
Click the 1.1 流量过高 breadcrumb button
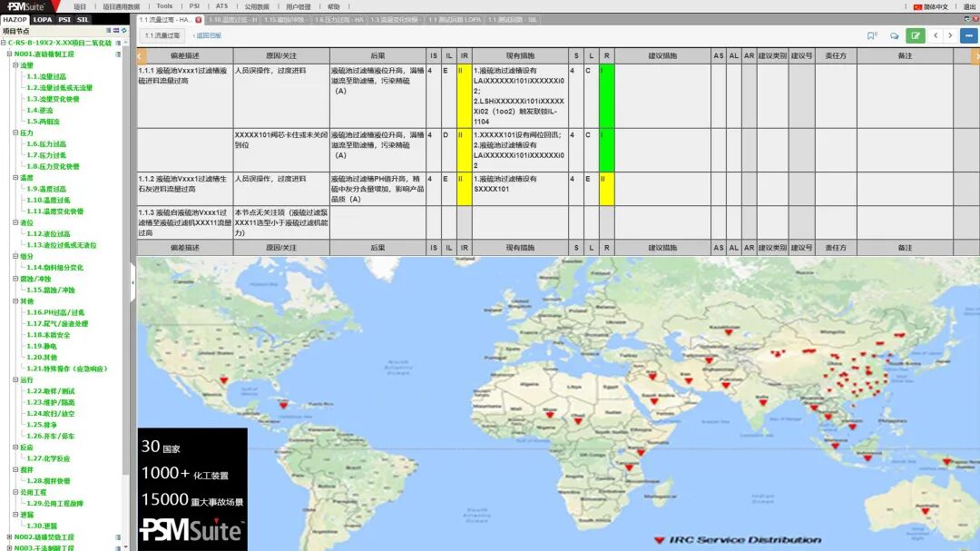coord(162,35)
